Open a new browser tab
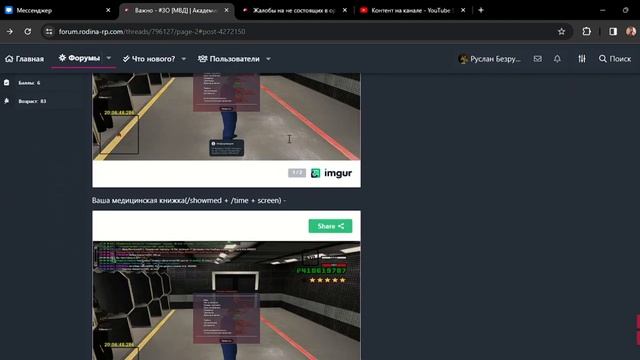 tap(481, 10)
